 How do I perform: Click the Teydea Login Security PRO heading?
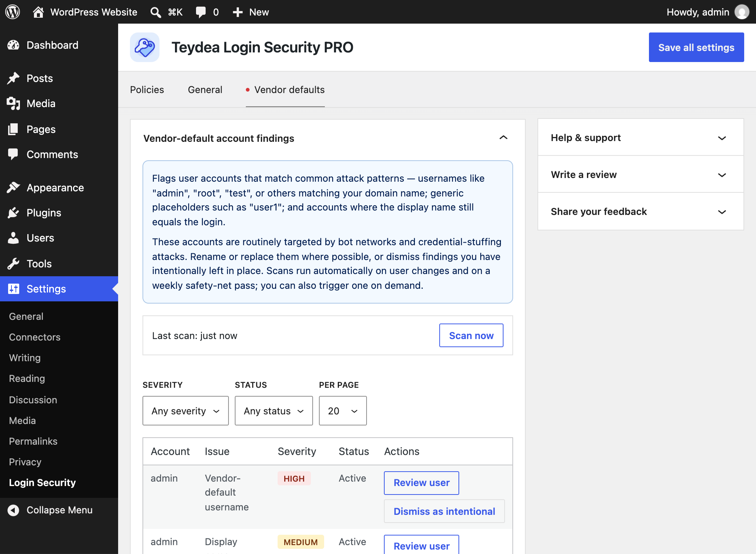(262, 47)
